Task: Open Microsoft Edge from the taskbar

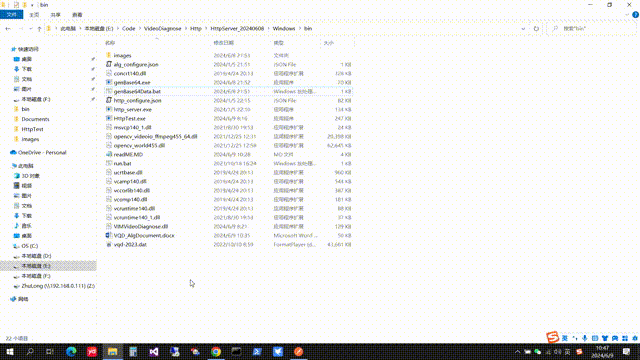Action: point(71,351)
